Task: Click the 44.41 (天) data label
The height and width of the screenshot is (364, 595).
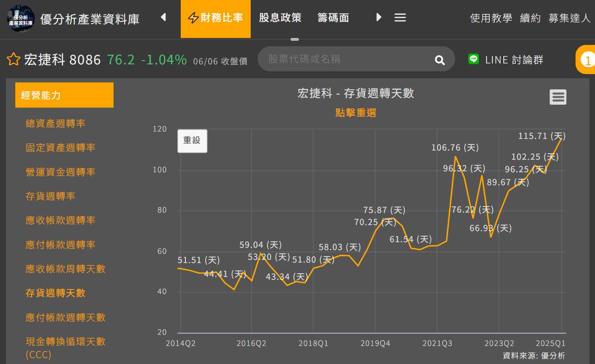Action: (x=225, y=274)
